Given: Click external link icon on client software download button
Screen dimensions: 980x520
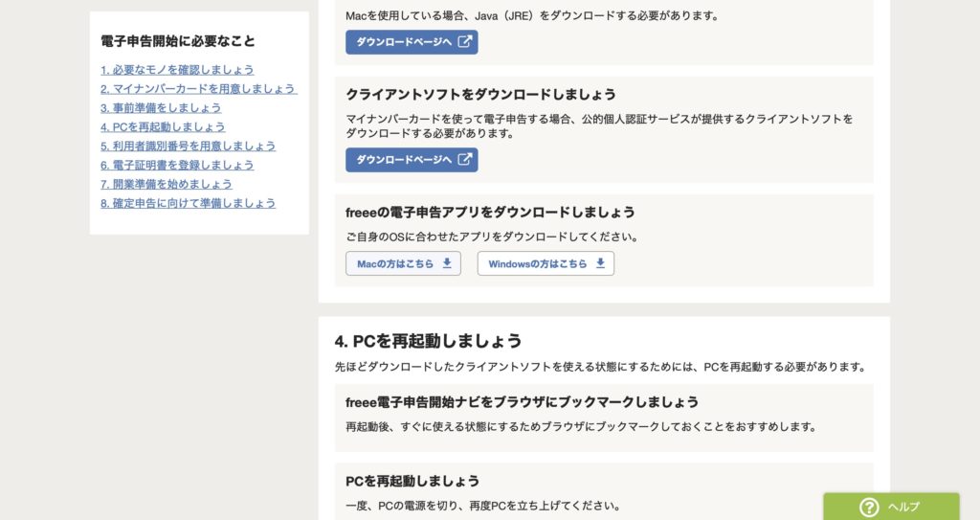Looking at the screenshot, I should coord(464,159).
